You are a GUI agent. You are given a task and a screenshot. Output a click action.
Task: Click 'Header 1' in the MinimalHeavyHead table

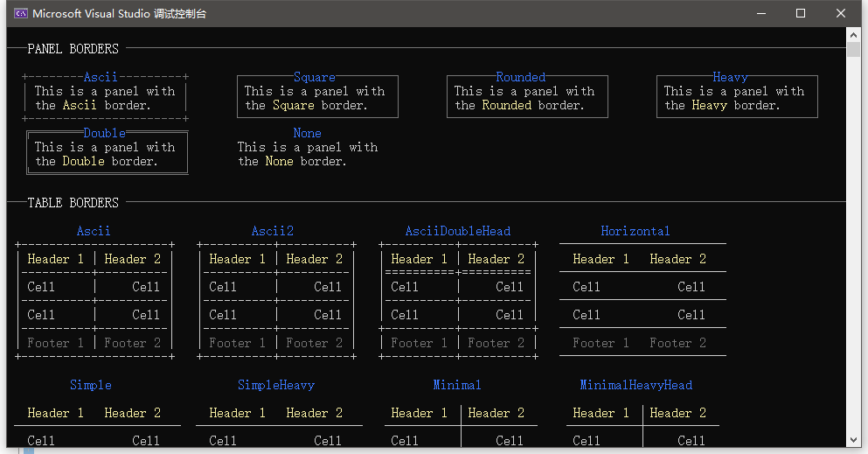[601, 413]
